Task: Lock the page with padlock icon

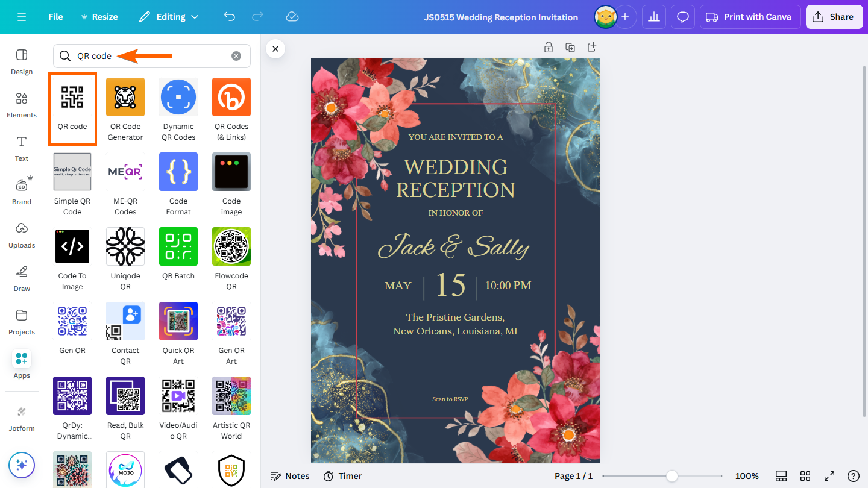Action: [x=549, y=47]
